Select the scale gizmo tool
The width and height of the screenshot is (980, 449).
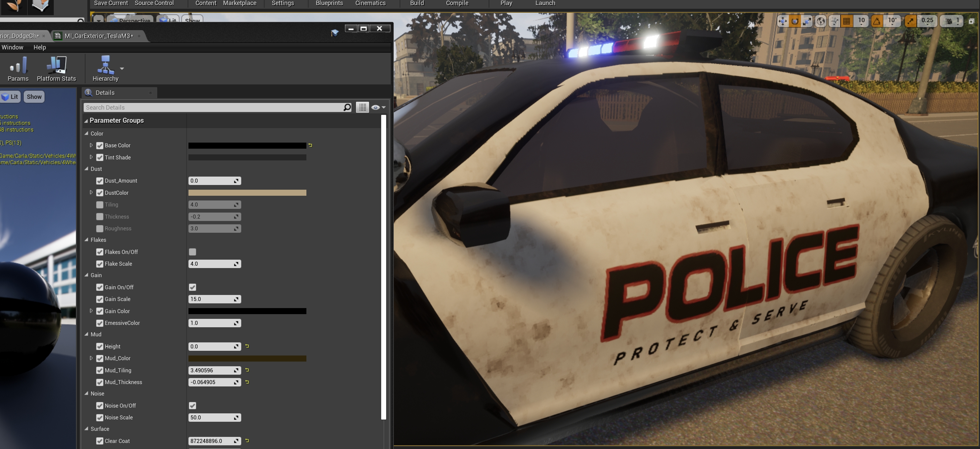coord(807,21)
